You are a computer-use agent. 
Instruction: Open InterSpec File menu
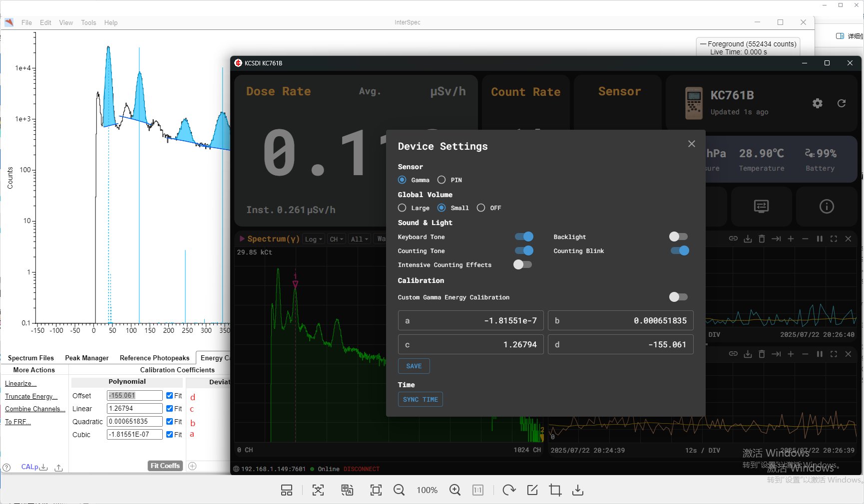pos(26,22)
